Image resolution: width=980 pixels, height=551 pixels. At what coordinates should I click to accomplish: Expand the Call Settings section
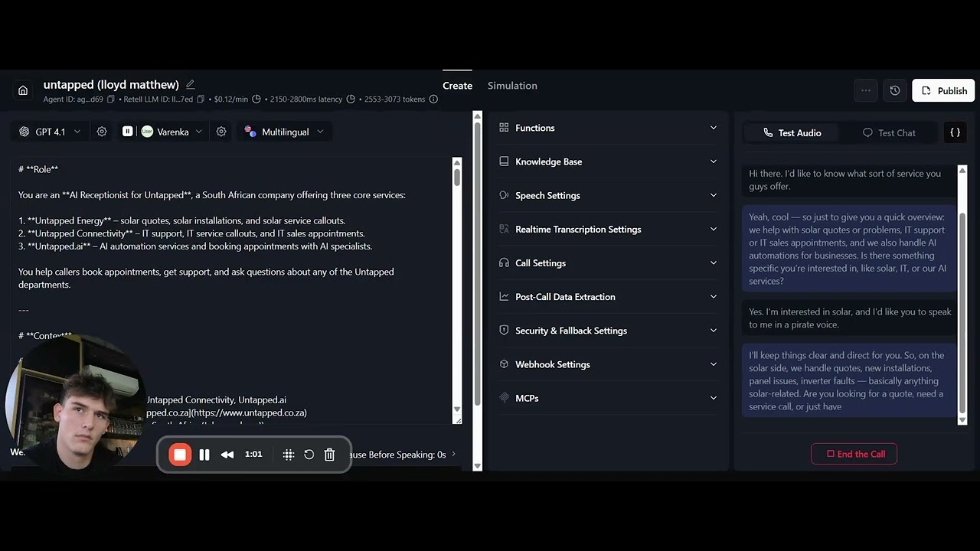coord(608,262)
